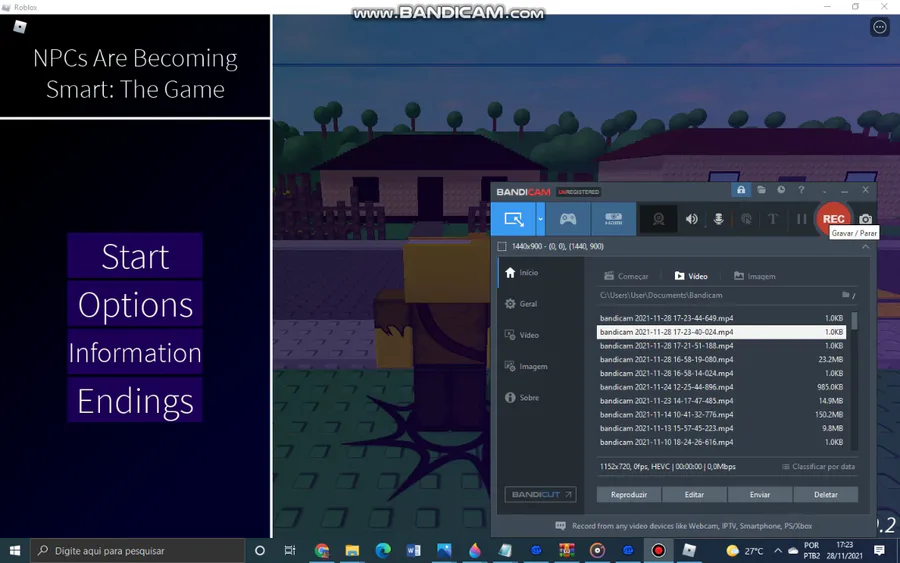Show hidden system tray icons
The image size is (900, 563).
pyautogui.click(x=778, y=550)
